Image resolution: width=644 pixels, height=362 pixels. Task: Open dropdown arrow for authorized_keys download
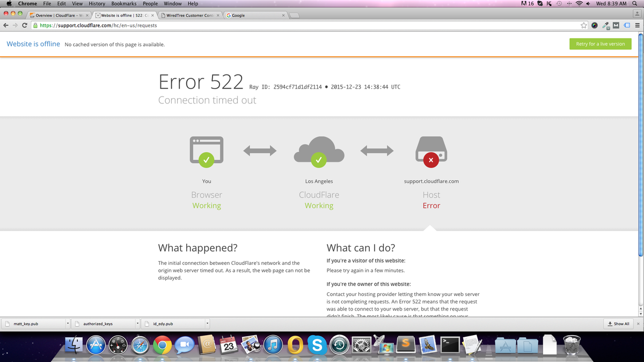tap(137, 323)
